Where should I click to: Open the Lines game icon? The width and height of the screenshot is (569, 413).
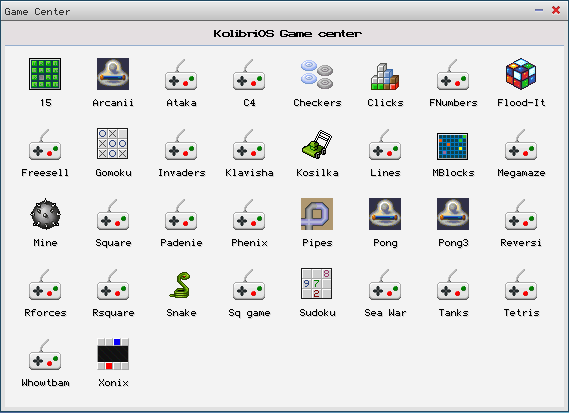point(385,144)
